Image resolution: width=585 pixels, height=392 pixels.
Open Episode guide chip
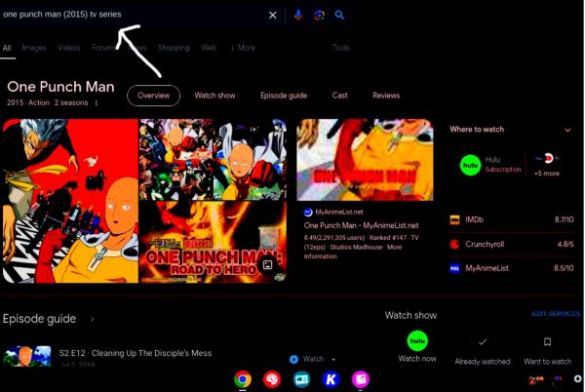click(x=284, y=96)
